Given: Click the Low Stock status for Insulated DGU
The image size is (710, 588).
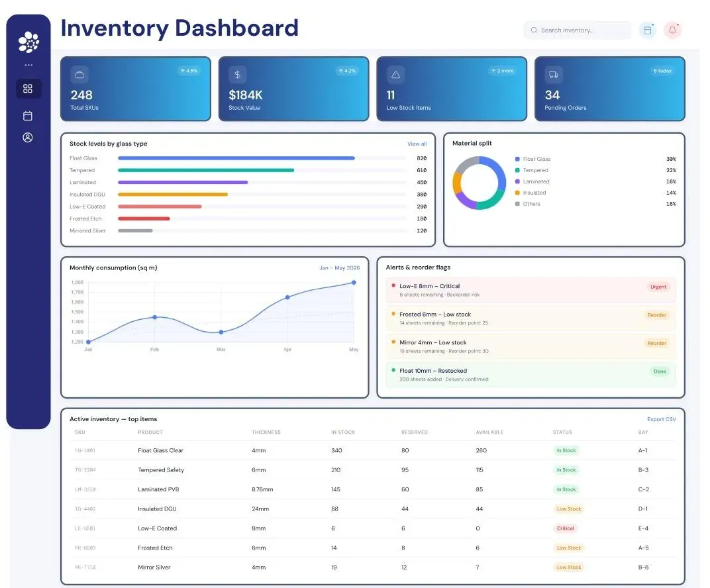Looking at the screenshot, I should point(569,509).
